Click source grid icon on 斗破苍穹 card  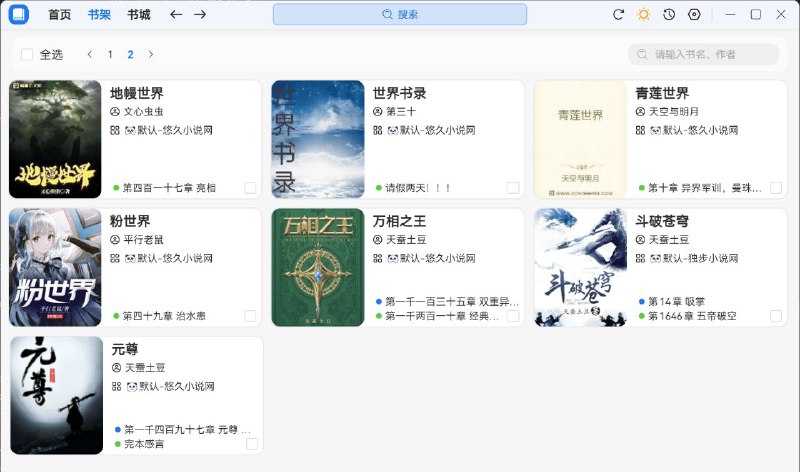[640, 258]
